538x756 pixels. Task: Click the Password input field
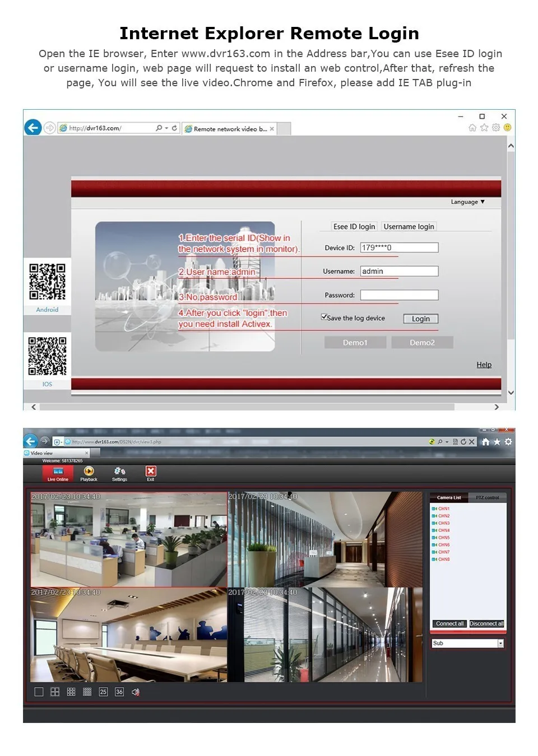coord(399,295)
